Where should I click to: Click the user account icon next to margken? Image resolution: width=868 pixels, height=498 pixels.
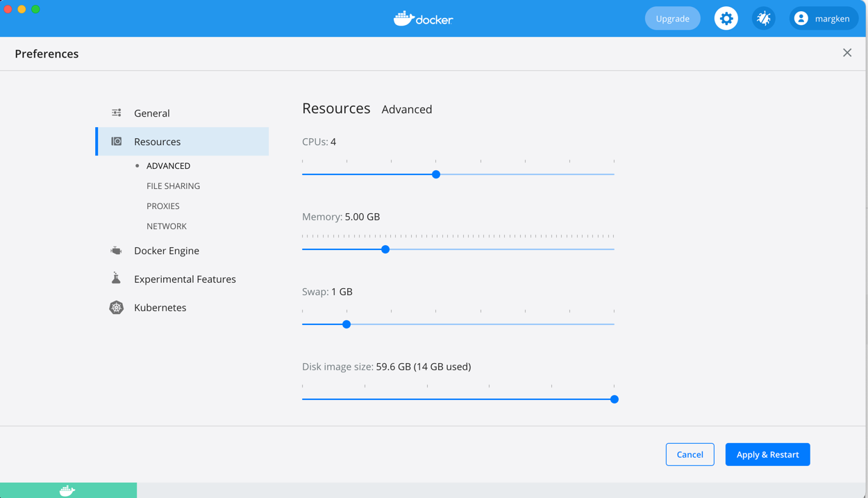802,18
